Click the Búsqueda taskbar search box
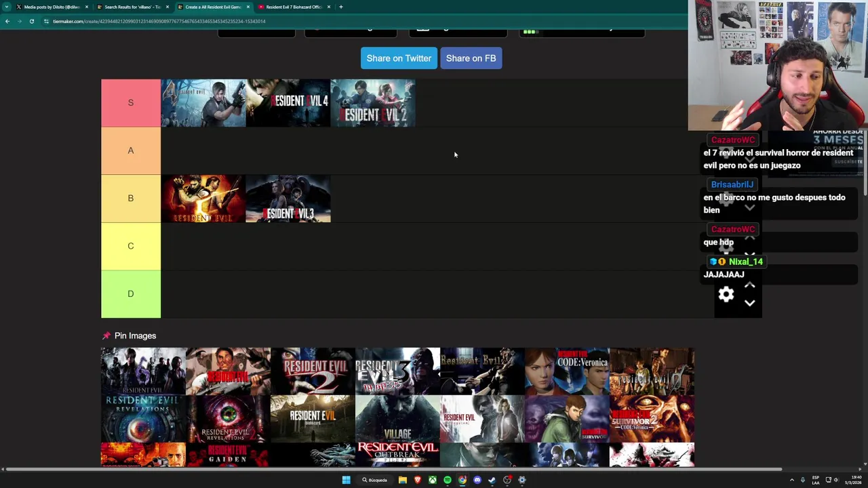The height and width of the screenshot is (488, 868). pyautogui.click(x=374, y=480)
